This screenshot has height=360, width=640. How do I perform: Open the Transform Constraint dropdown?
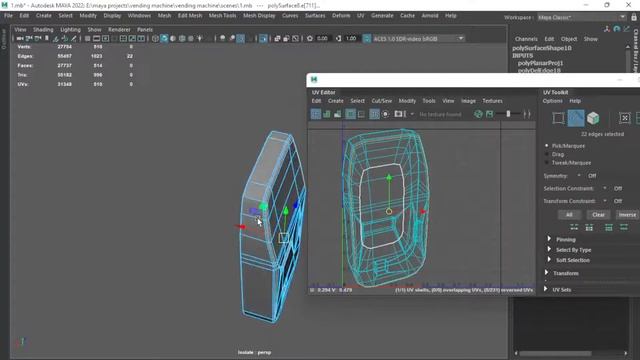click(604, 201)
